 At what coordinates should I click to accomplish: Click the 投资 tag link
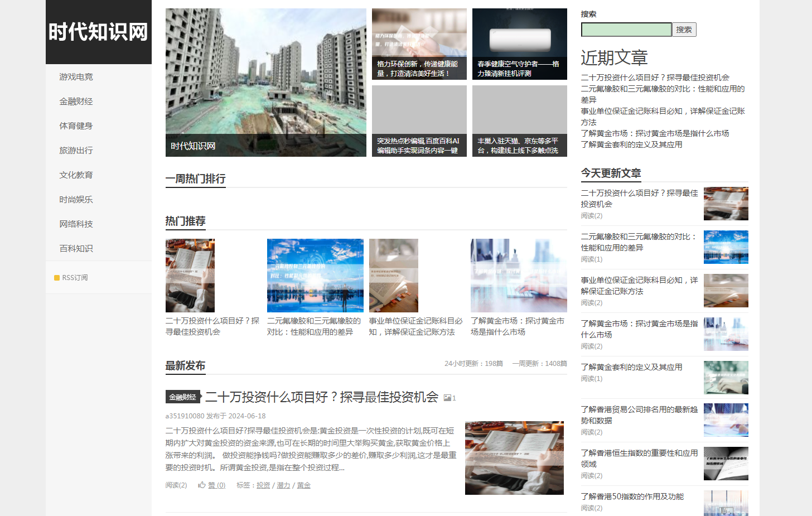[263, 485]
